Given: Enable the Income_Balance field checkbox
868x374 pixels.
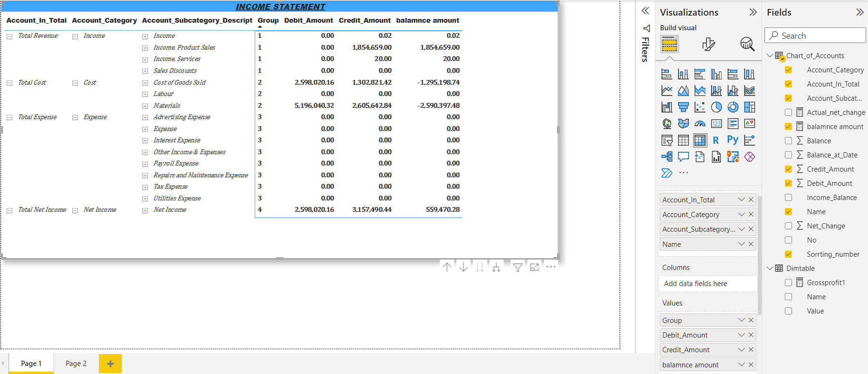Looking at the screenshot, I should (x=788, y=197).
